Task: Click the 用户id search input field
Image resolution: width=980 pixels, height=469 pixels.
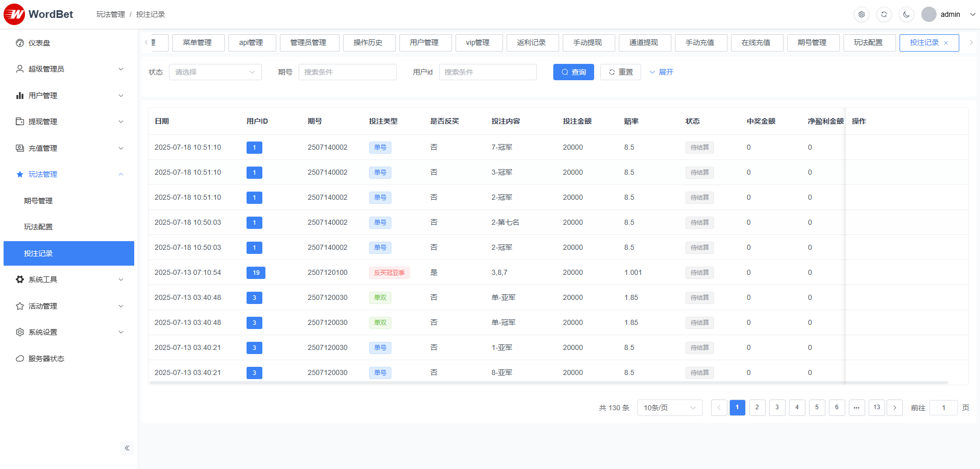Action: pyautogui.click(x=487, y=72)
